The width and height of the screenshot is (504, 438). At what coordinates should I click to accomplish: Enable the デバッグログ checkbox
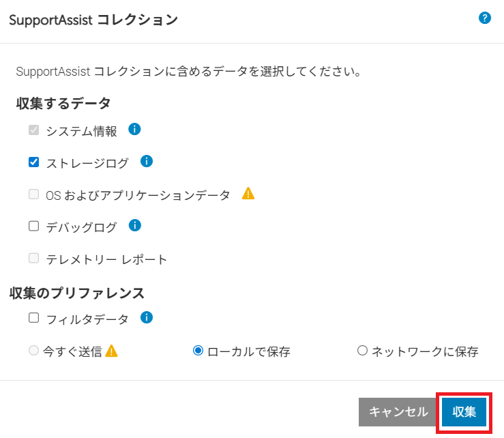(x=33, y=227)
